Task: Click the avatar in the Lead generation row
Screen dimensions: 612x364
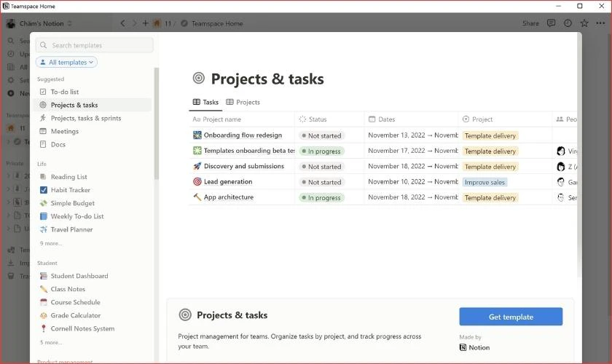Action: click(561, 182)
